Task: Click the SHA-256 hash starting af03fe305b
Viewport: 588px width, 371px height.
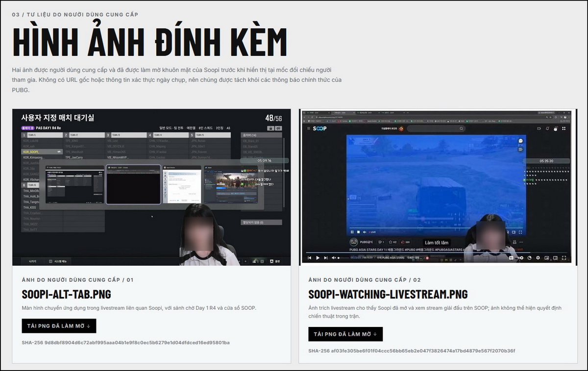Action: coord(412,351)
